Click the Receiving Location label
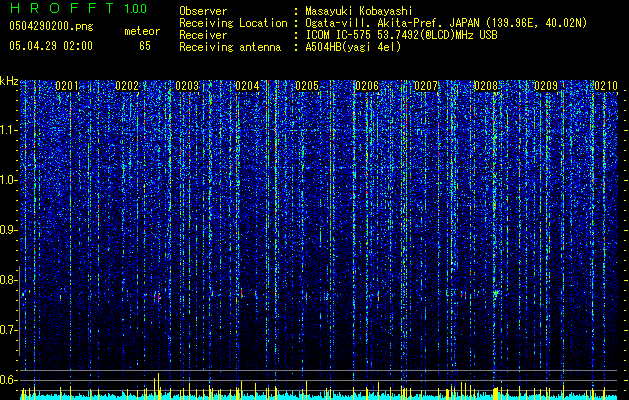629x400 pixels. coord(233,23)
